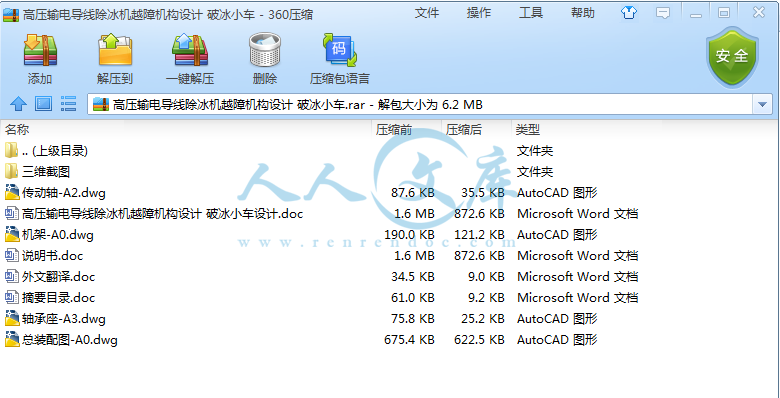Open the skin shirt icon in title bar
This screenshot has width=780, height=398.
click(x=629, y=13)
